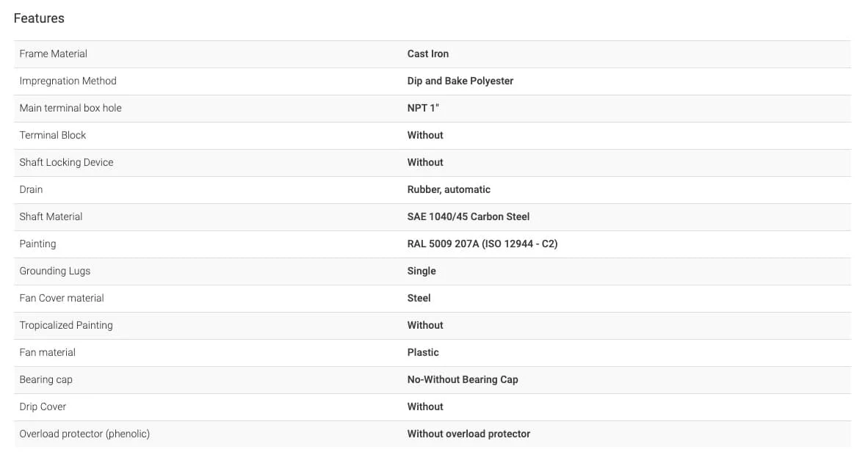This screenshot has width=868, height=452.
Task: Click the NPT 1" value
Action: [423, 108]
